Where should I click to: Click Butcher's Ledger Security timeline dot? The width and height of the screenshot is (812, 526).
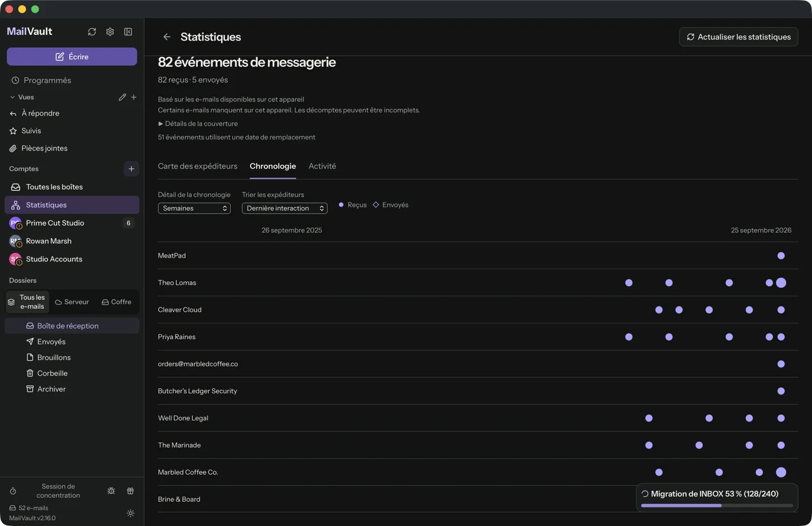click(781, 391)
